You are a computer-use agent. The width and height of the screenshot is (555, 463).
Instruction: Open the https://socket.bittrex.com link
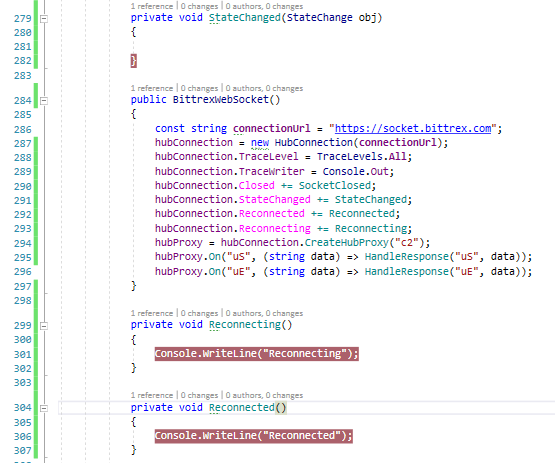[413, 128]
